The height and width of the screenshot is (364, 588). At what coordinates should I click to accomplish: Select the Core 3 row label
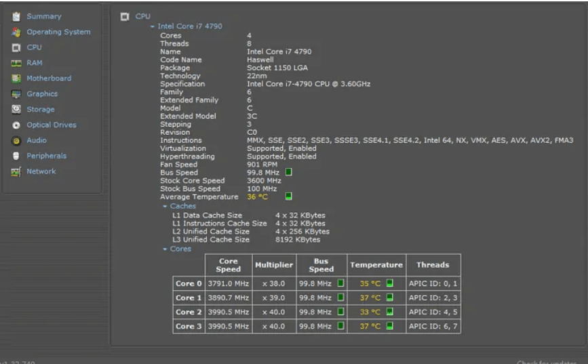click(x=189, y=327)
